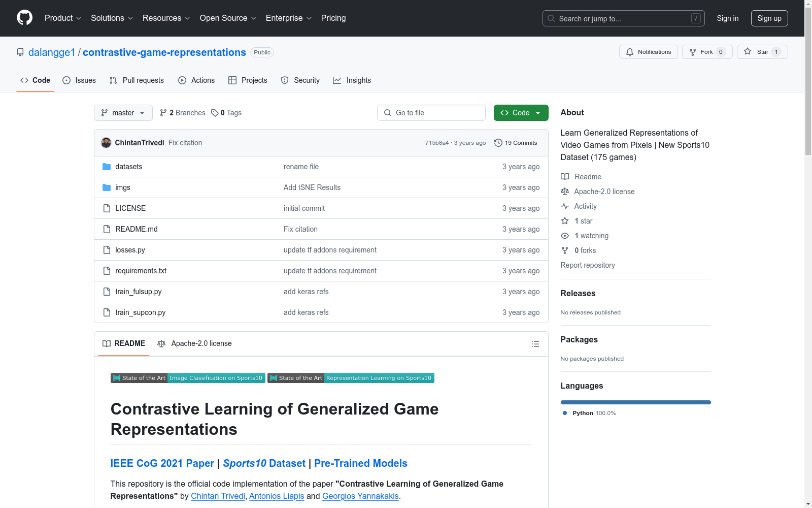The width and height of the screenshot is (812, 508).
Task: Click the Representation Learning on Sports10 badge
Action: pos(351,378)
